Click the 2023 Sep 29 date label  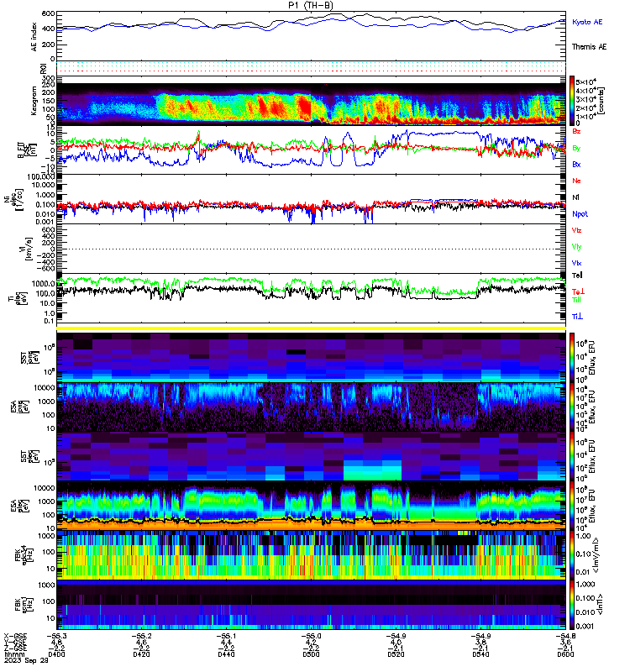click(26, 660)
